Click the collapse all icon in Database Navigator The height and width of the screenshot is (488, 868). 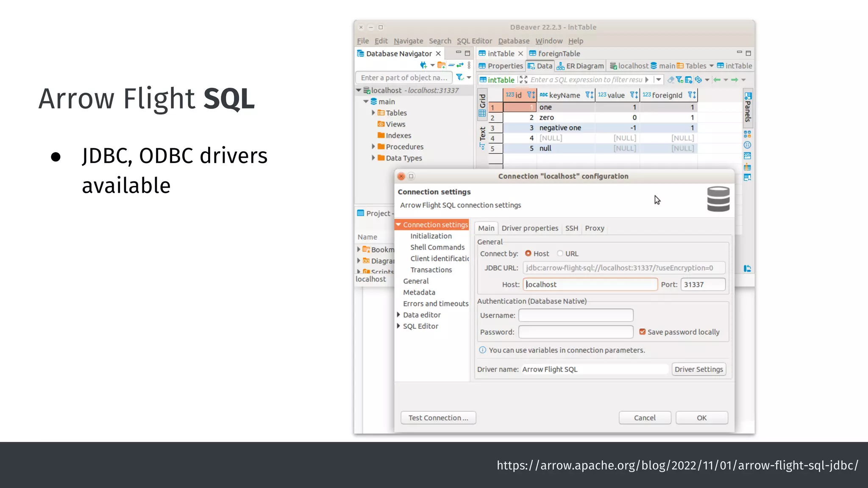point(451,65)
